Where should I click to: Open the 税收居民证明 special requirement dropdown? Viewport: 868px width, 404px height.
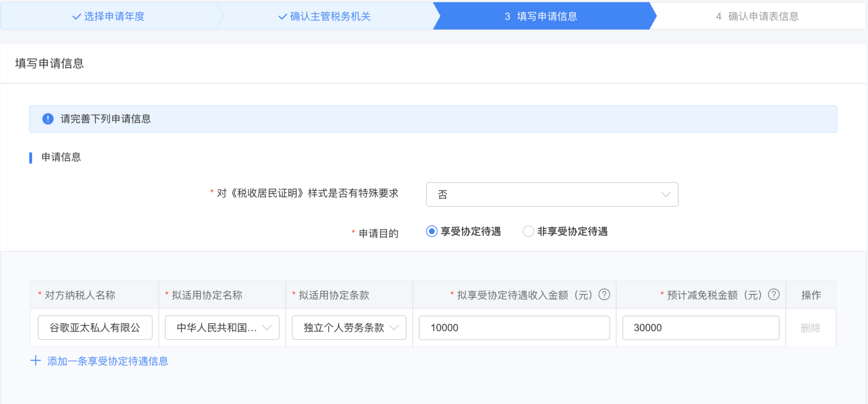(552, 194)
